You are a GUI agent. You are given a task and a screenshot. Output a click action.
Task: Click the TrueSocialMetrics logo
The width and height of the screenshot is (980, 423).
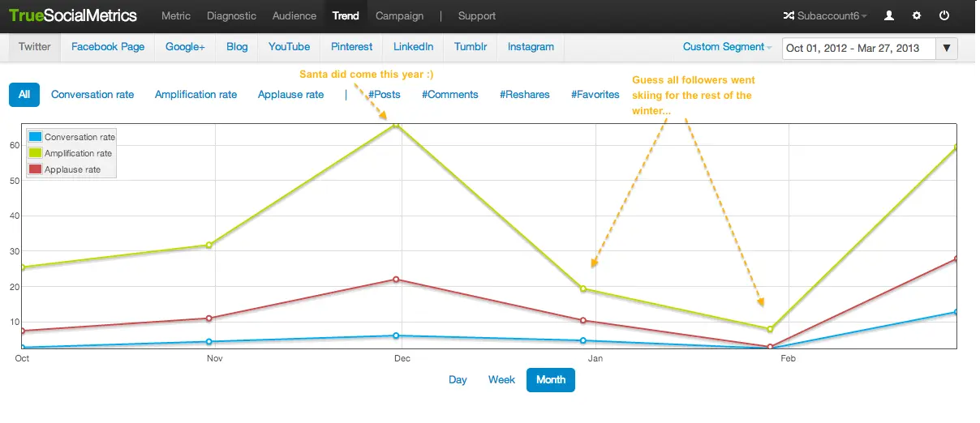tap(73, 15)
